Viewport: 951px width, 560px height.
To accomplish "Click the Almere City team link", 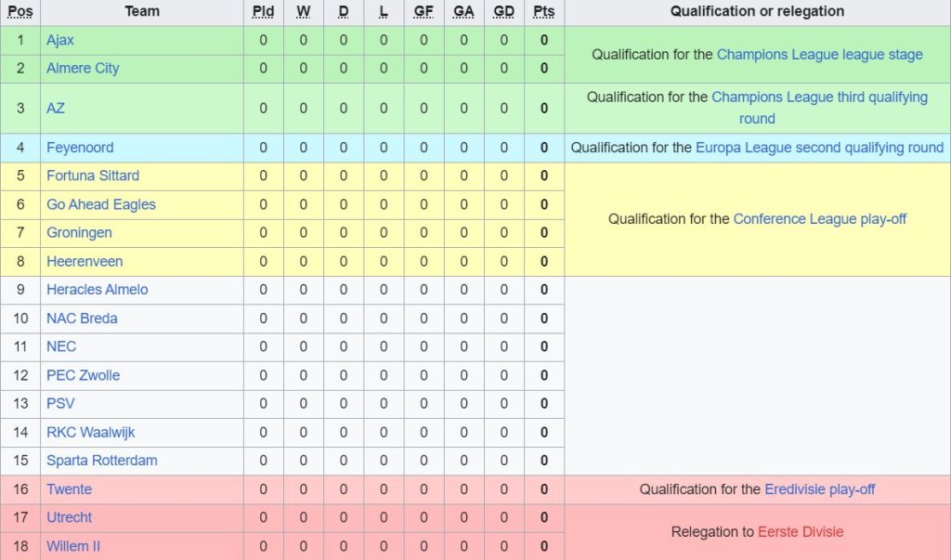I will click(x=83, y=68).
